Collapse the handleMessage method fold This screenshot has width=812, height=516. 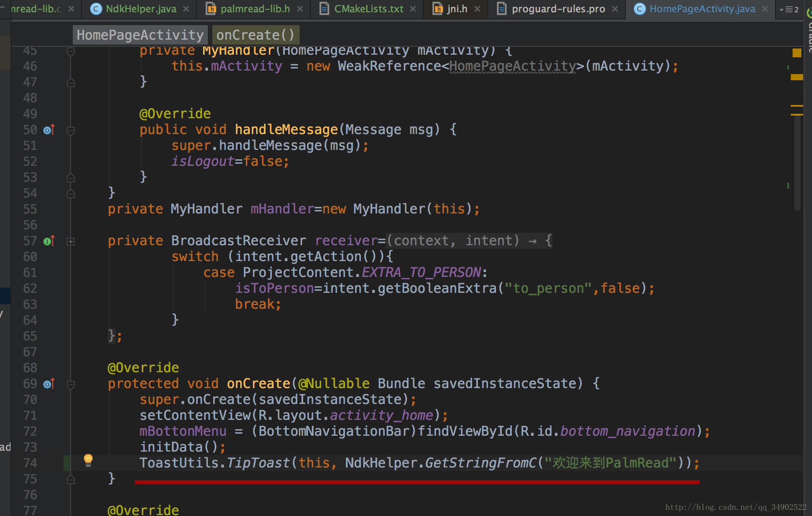[x=71, y=130]
